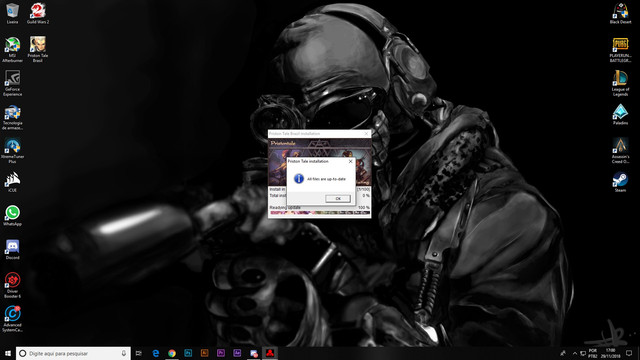Launch Illustrator from taskbar
Viewport: 640px width, 360px height.
(204, 353)
